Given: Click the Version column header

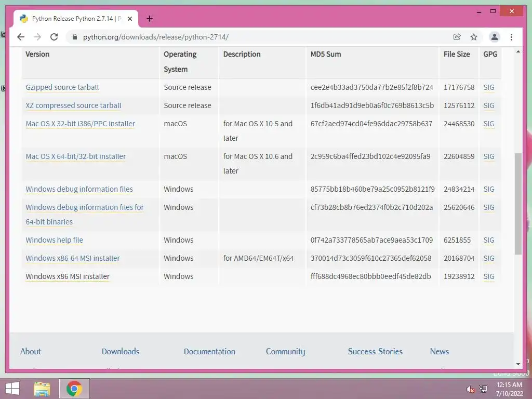Looking at the screenshot, I should (x=37, y=54).
